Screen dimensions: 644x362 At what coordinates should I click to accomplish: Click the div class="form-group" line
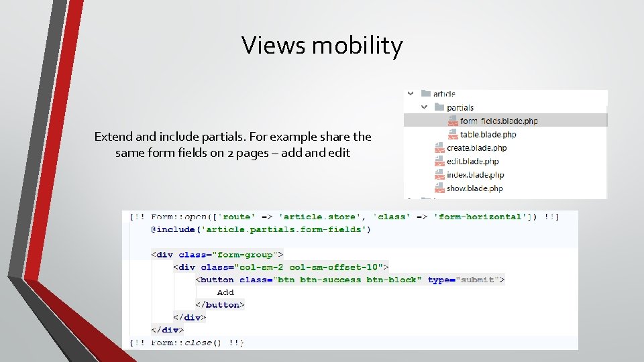217,255
